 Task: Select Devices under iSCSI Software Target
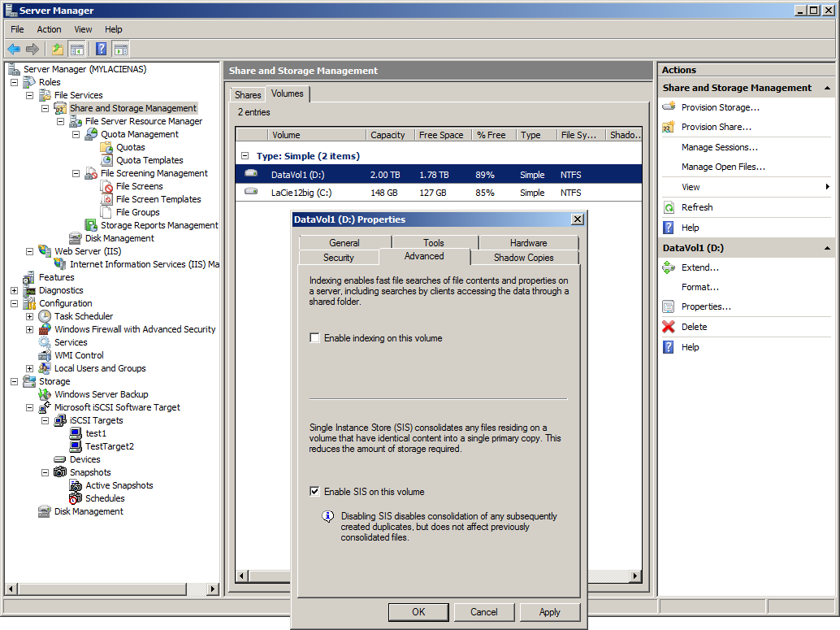pos(84,459)
